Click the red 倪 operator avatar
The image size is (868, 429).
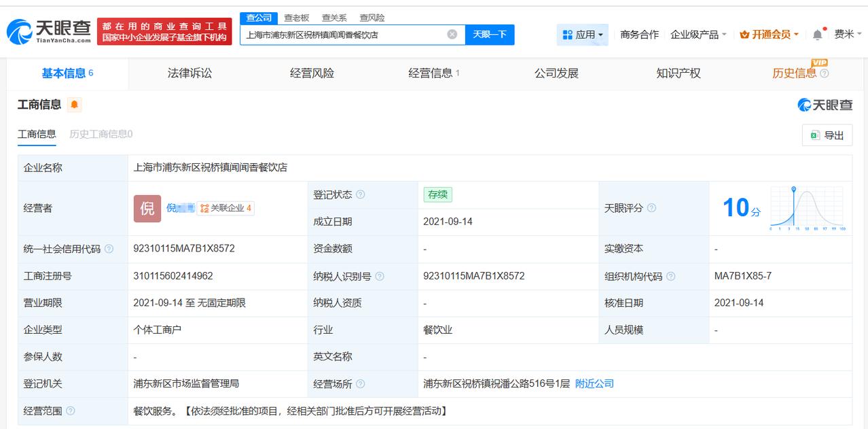coord(147,209)
